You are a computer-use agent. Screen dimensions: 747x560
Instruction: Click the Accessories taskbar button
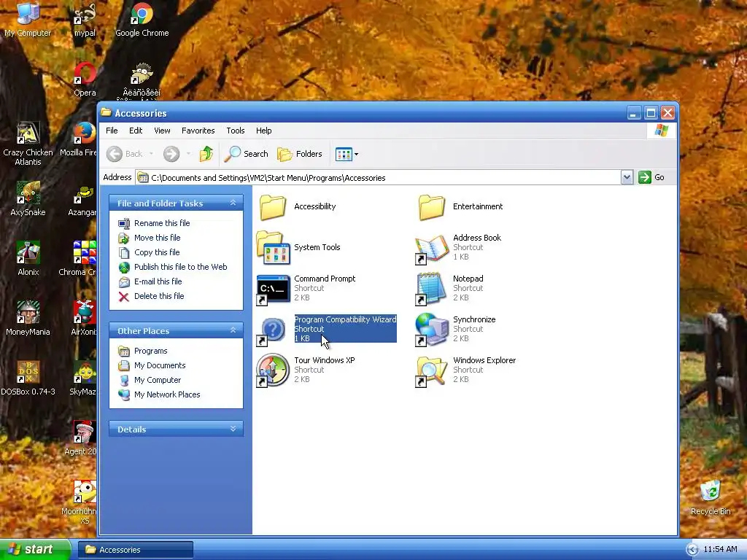coord(136,550)
